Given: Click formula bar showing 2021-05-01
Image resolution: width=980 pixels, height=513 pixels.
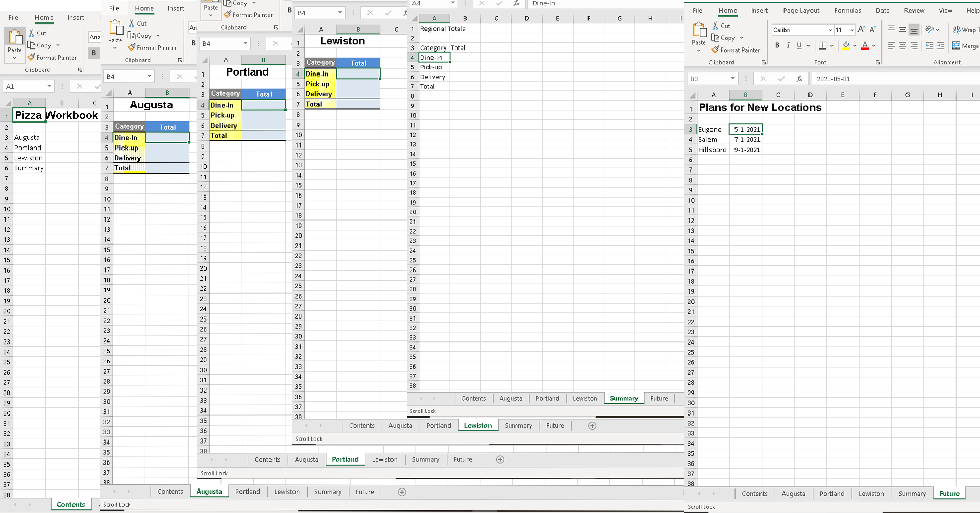Looking at the screenshot, I should click(895, 79).
